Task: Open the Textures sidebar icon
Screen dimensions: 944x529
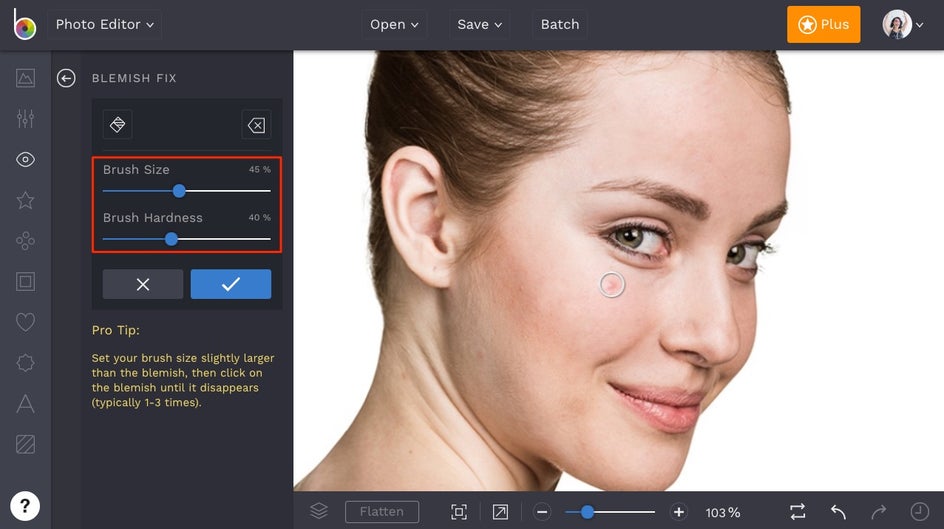Action: (25, 444)
